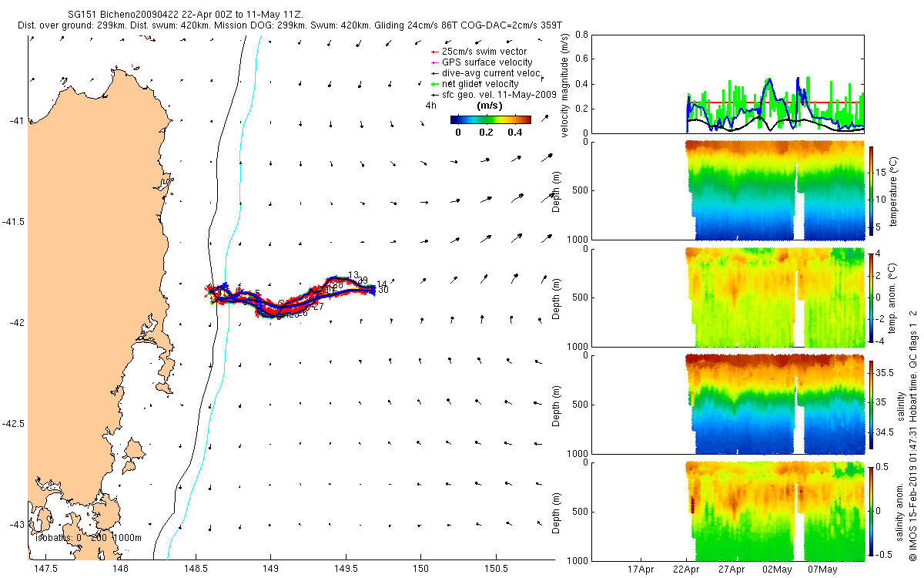The height and width of the screenshot is (578, 924).
Task: Click the '0.4' tick under the velocity colorbar
Action: coord(514,133)
